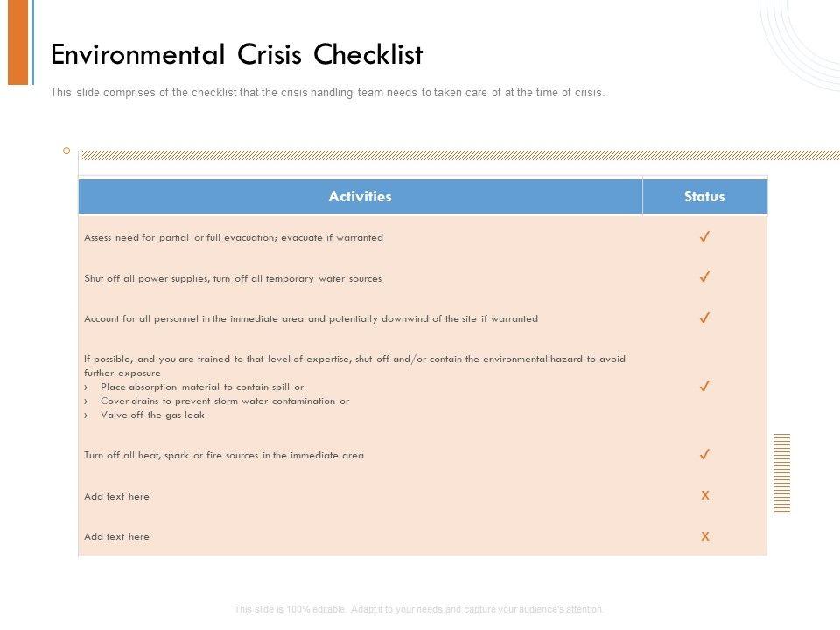Click the 'Turn off all heat' activity text
840x630 pixels.
click(x=224, y=455)
